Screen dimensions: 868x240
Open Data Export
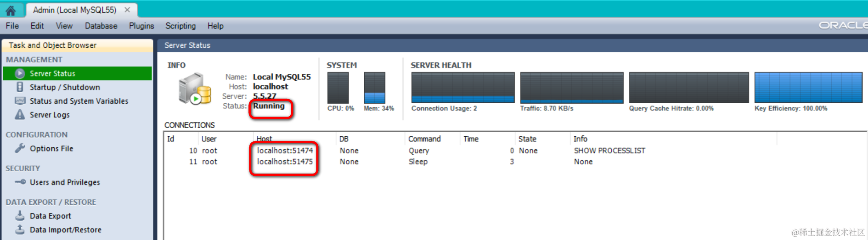pos(51,216)
